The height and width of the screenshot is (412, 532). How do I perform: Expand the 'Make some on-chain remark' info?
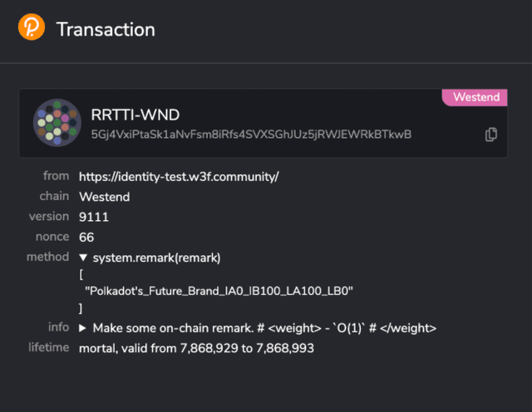point(84,328)
